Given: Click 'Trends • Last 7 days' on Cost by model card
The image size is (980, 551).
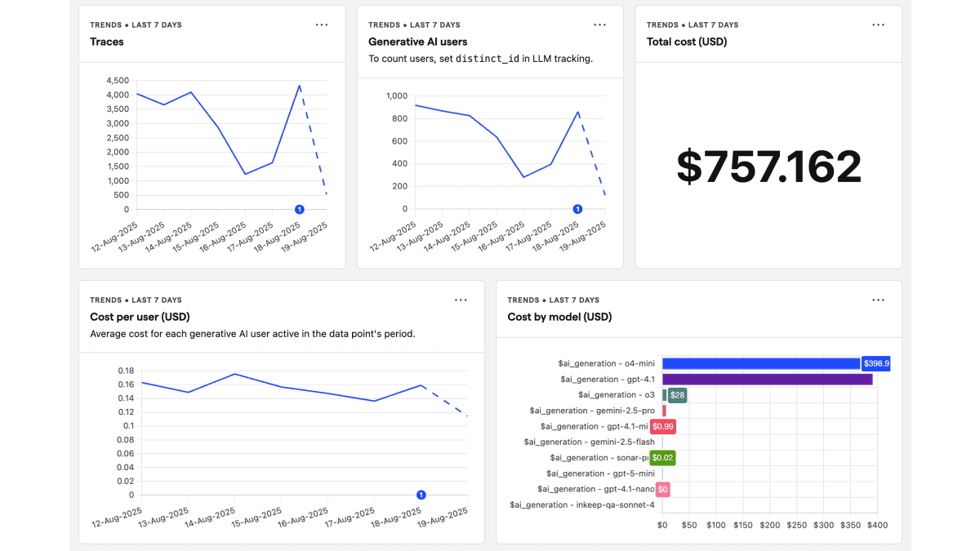Looking at the screenshot, I should 554,300.
